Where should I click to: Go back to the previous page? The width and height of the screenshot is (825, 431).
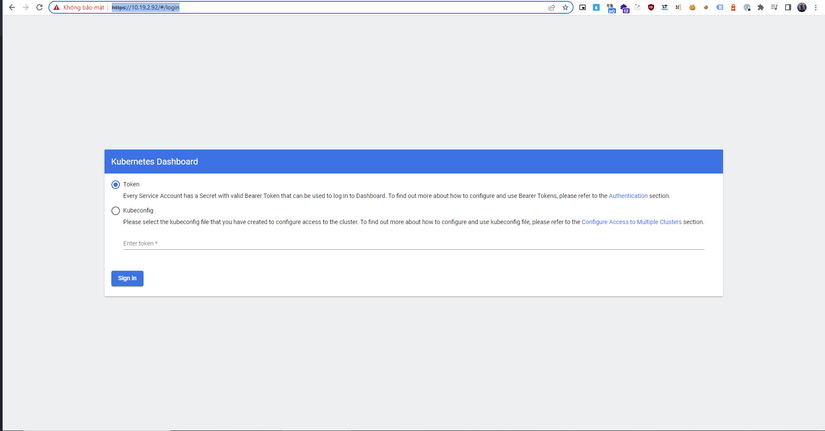12,7
